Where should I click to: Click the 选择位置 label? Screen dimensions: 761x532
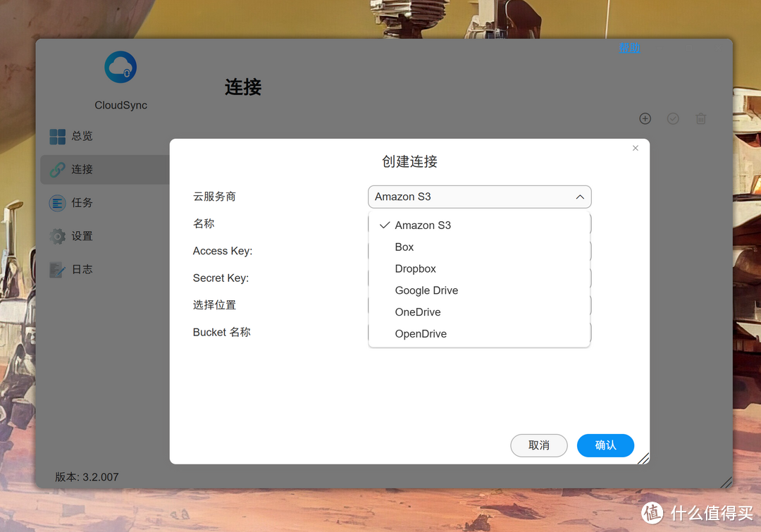(x=214, y=305)
